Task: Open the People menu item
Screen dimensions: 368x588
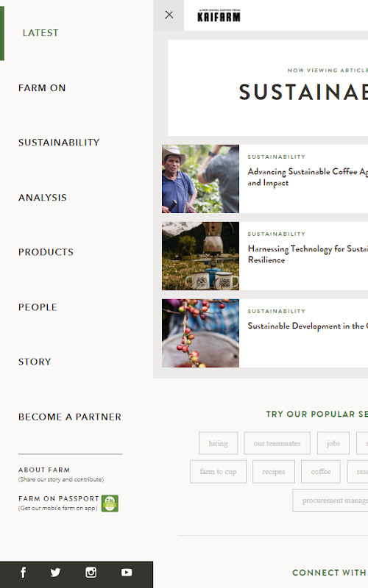Action: [x=38, y=307]
